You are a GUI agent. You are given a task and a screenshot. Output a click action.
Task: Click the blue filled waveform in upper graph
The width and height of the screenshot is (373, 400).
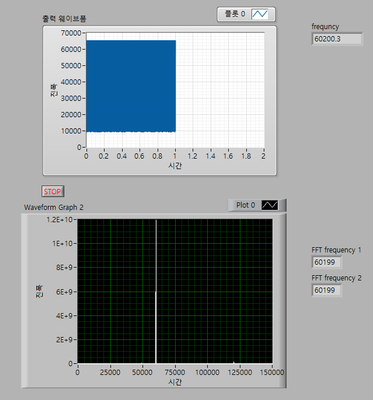coord(131,86)
